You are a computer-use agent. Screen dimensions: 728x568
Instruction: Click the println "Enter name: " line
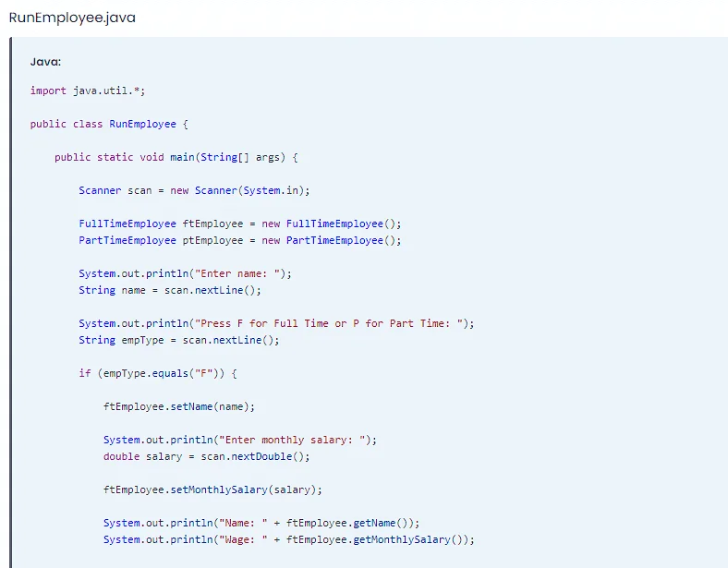186,273
